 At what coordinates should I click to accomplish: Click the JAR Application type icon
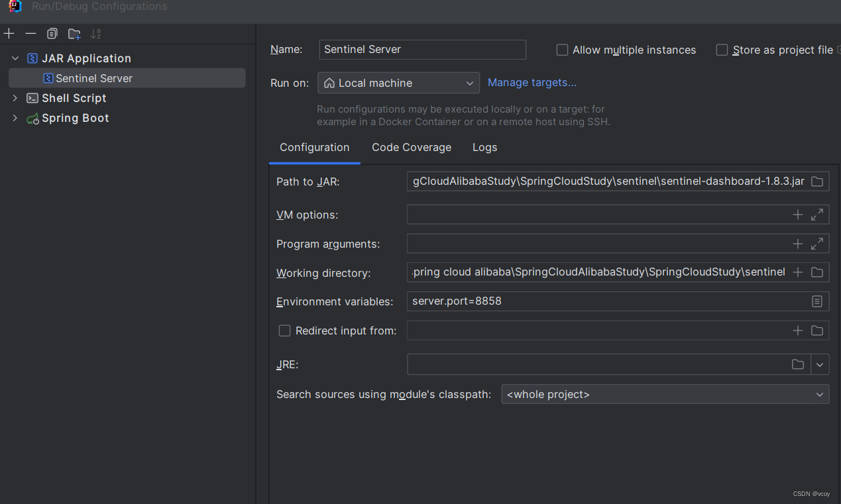(x=32, y=58)
